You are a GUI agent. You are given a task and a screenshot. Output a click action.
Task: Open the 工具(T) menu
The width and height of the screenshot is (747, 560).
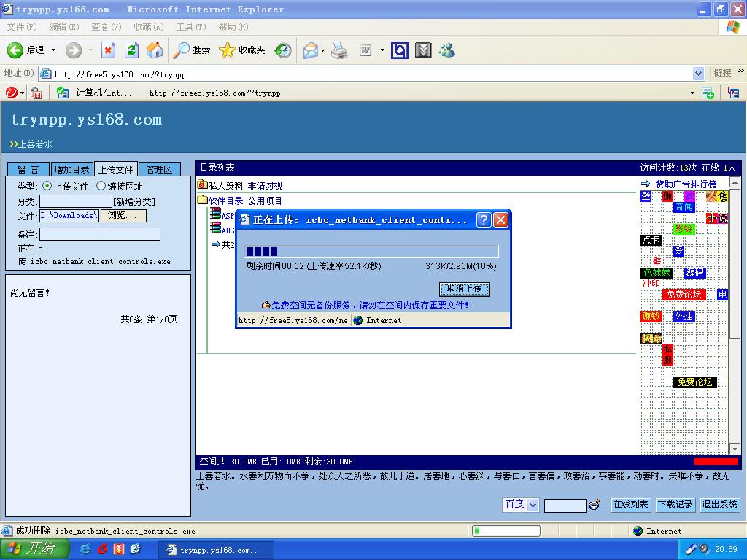[190, 27]
